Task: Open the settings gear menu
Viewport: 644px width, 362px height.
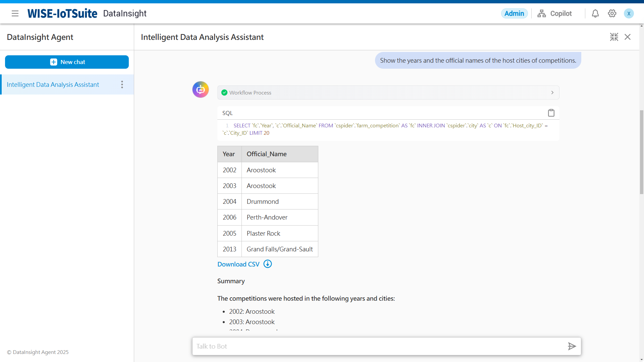Action: click(612, 13)
